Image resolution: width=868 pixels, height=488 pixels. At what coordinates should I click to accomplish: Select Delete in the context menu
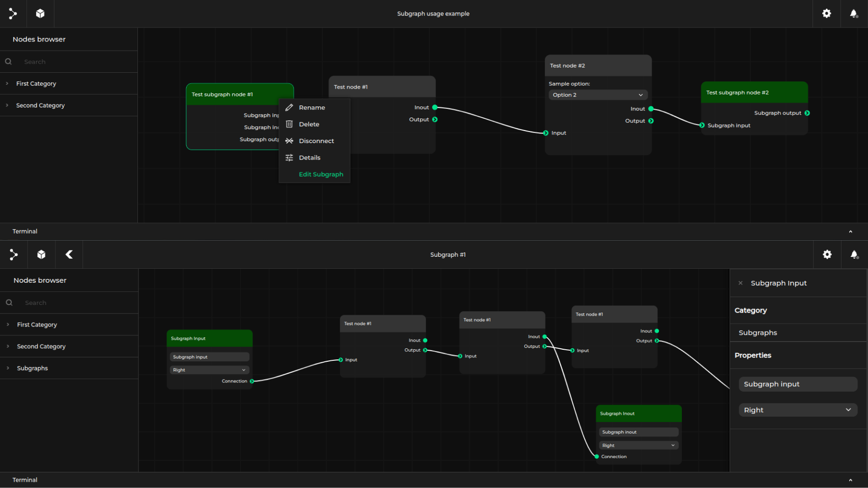point(309,124)
